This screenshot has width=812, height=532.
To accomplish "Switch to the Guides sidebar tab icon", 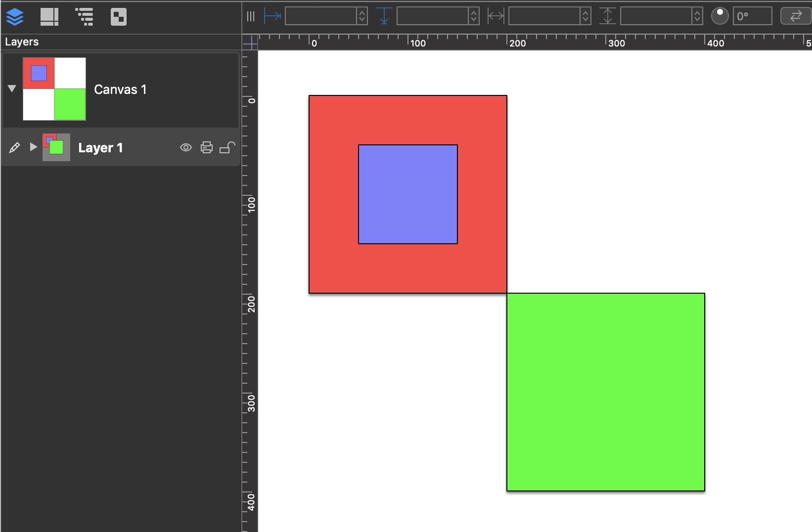I will 49,17.
